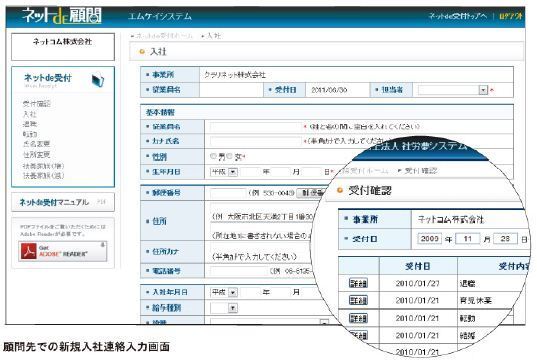Click the orange bullet icon beside the 入社 heading
Viewport: 537px width, 363px height.
[142, 52]
